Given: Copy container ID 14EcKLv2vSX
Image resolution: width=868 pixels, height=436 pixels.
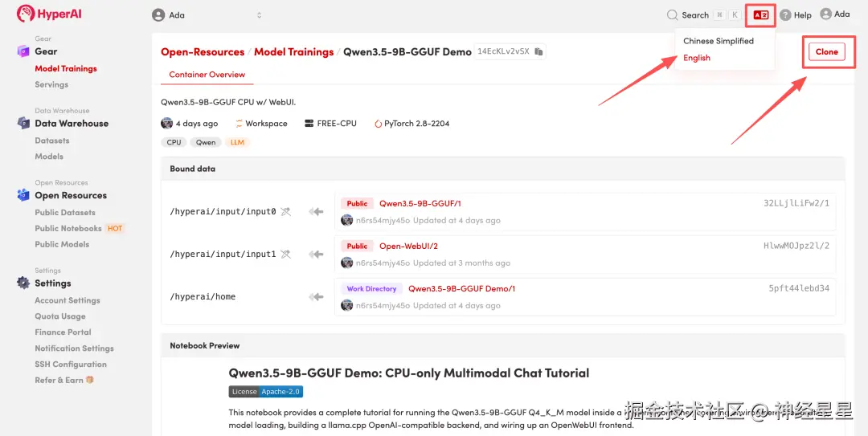Looking at the screenshot, I should click(538, 51).
